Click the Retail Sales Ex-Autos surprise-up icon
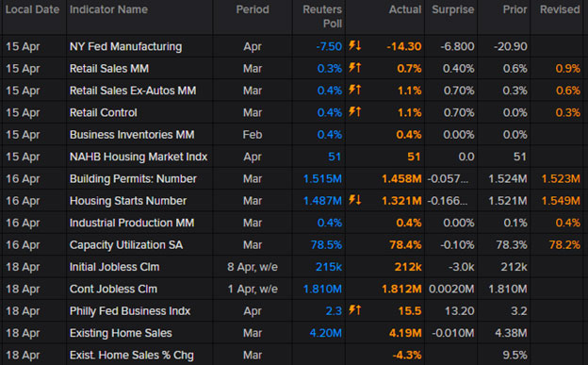Viewport: 588px width, 365px height. coord(354,90)
